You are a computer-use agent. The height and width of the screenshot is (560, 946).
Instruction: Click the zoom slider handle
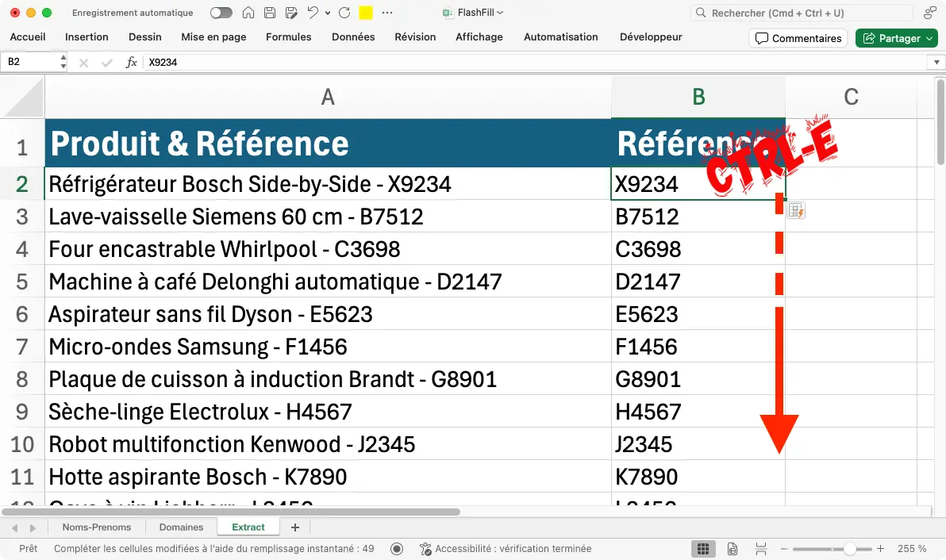849,549
